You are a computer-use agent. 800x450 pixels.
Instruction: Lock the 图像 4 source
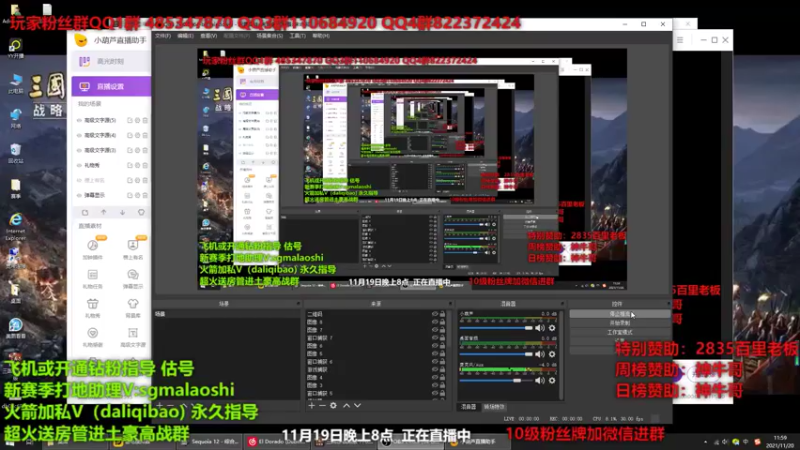pyautogui.click(x=442, y=378)
